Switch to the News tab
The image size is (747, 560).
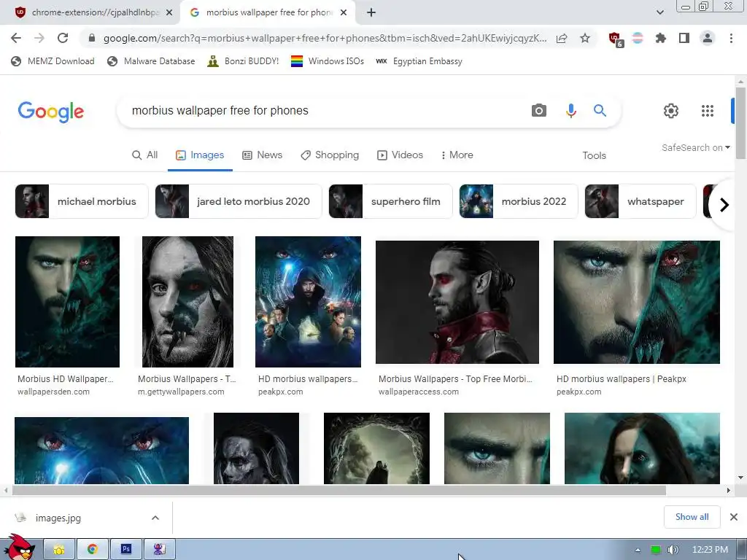coord(262,155)
